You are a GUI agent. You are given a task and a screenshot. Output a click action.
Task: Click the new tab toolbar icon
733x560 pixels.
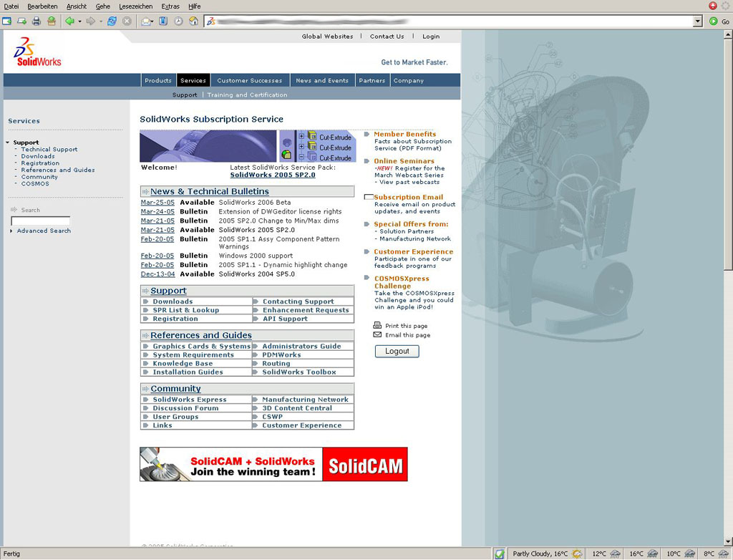pyautogui.click(x=21, y=21)
